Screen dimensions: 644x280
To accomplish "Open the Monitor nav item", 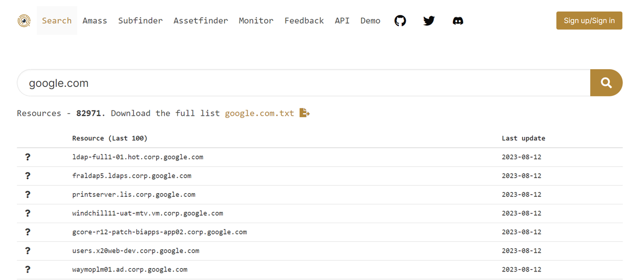I will coord(256,21).
